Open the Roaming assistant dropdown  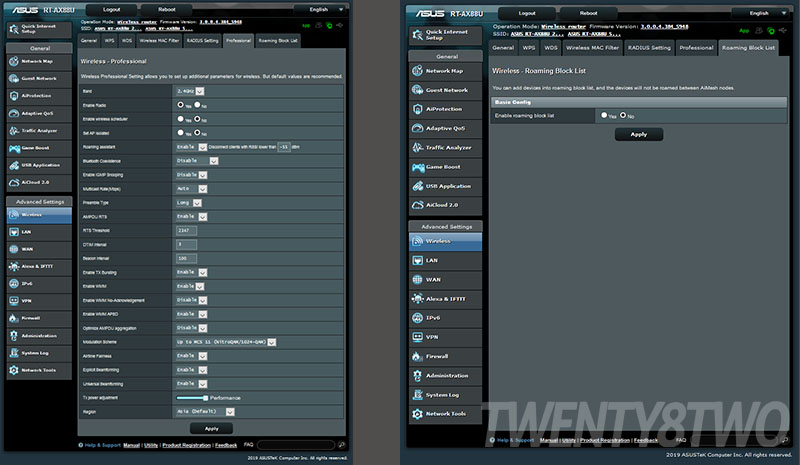191,147
